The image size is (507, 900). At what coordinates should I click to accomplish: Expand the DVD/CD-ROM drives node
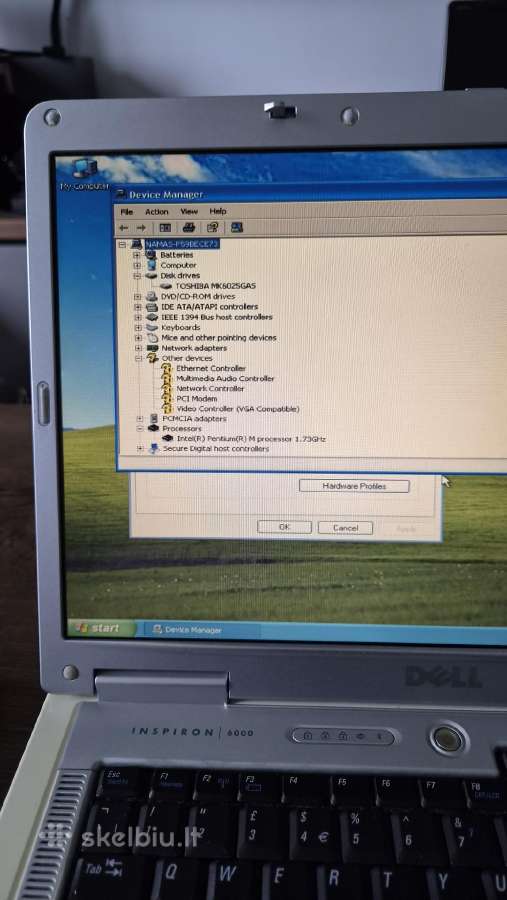137,297
